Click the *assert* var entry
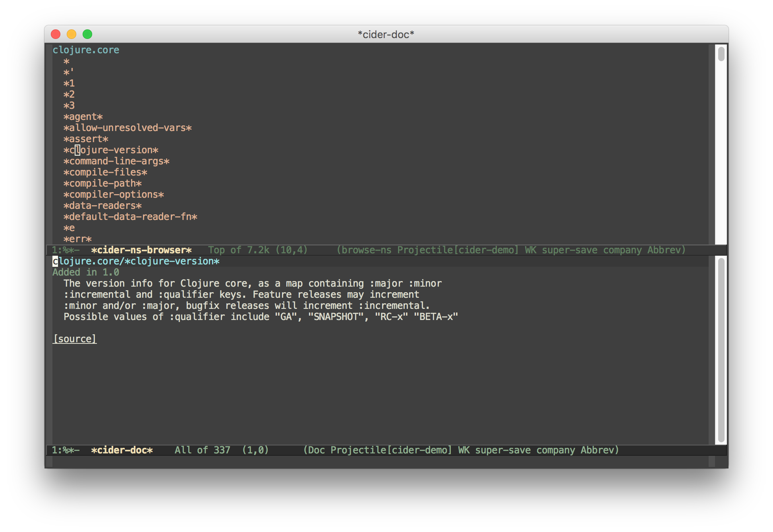Screen dimensions: 773x532 86,139
